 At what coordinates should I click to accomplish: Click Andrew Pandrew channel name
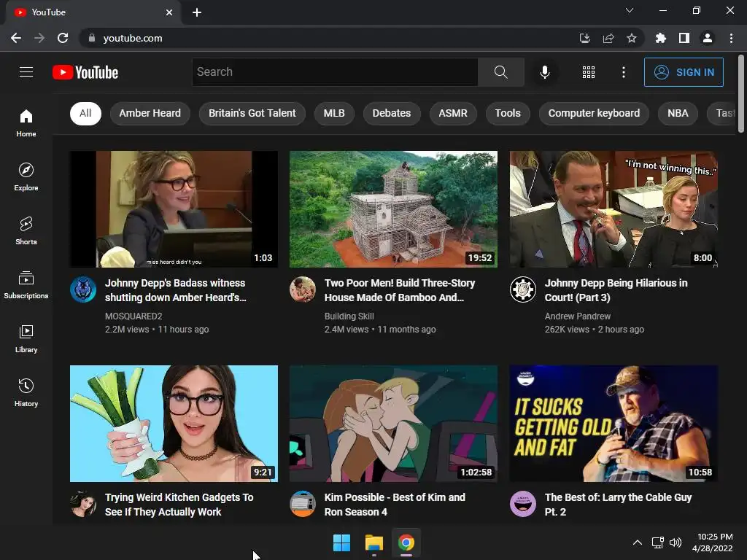578,316
